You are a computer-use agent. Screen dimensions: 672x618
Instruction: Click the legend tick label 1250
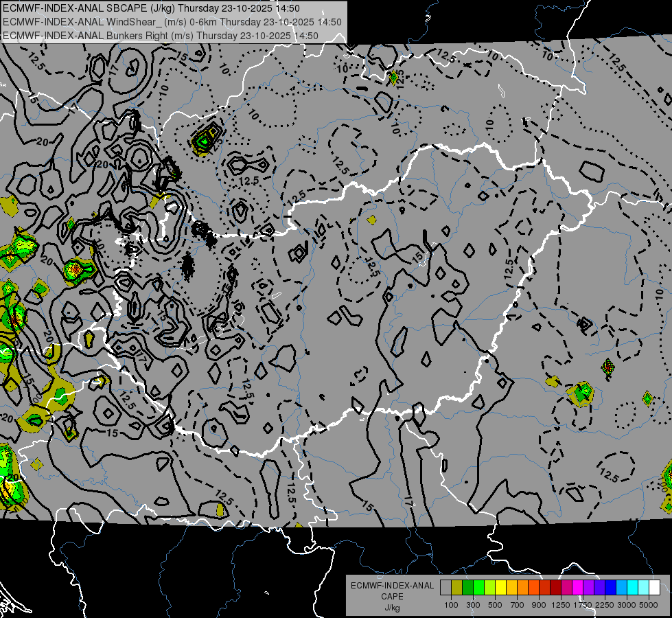(x=561, y=605)
